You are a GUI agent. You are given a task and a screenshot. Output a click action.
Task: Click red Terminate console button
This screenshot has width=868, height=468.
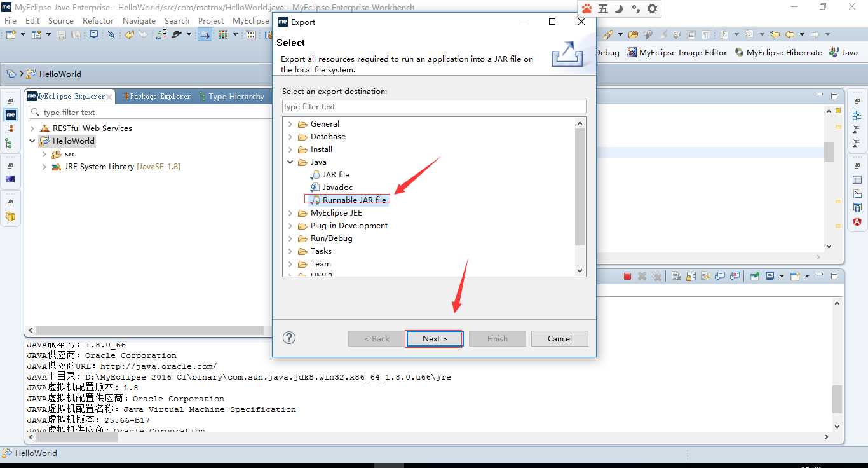pos(627,276)
